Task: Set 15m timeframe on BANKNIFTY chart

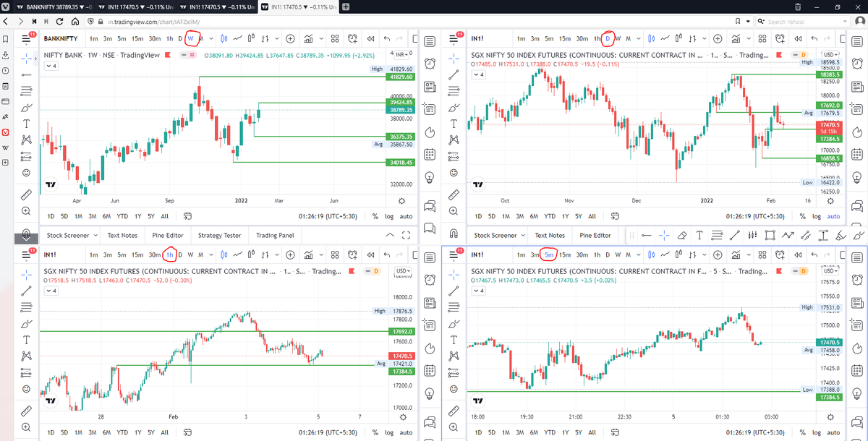Action: coord(137,38)
